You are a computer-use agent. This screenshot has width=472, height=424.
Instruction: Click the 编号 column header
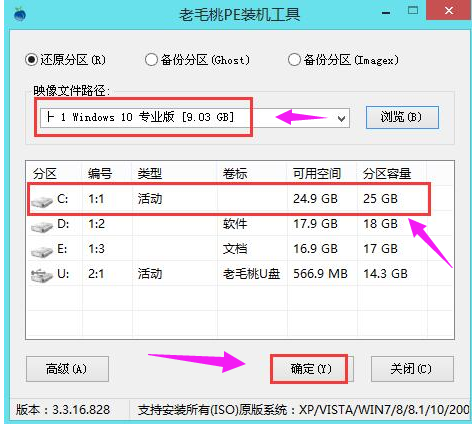pos(100,174)
